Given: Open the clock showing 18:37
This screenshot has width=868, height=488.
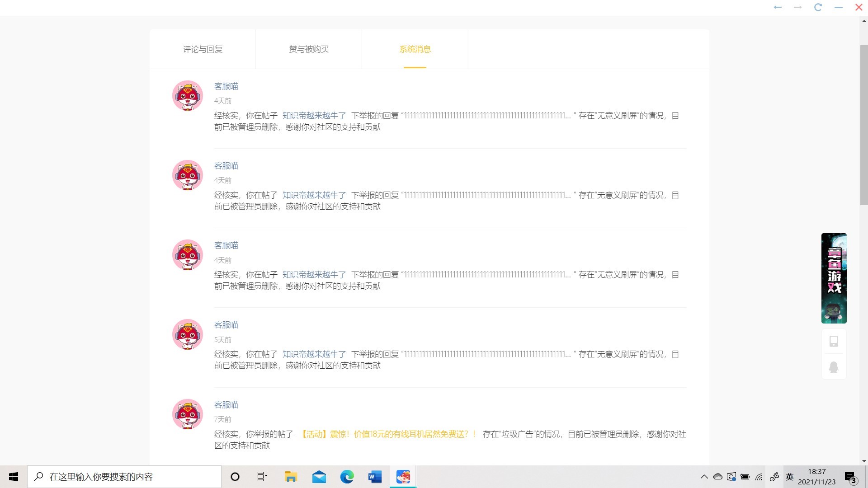Looking at the screenshot, I should click(817, 477).
